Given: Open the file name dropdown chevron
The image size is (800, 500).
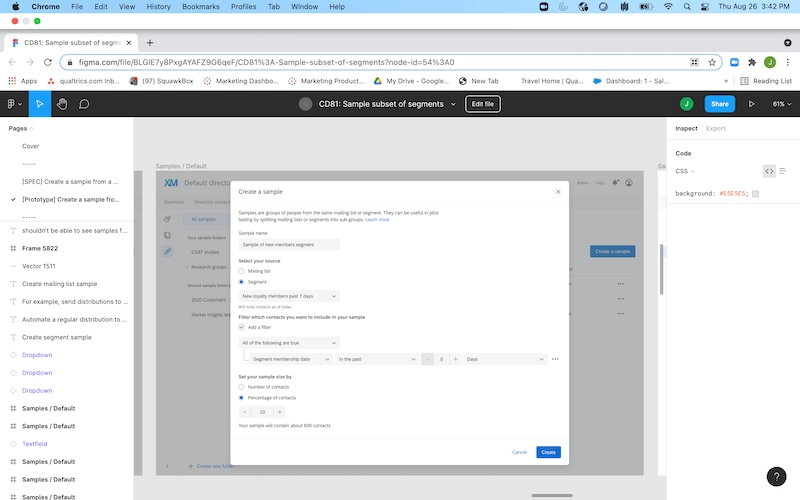Looking at the screenshot, I should [x=453, y=104].
